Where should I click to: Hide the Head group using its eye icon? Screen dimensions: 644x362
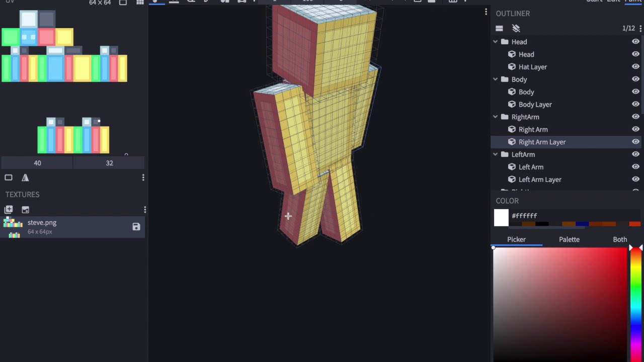pyautogui.click(x=635, y=42)
